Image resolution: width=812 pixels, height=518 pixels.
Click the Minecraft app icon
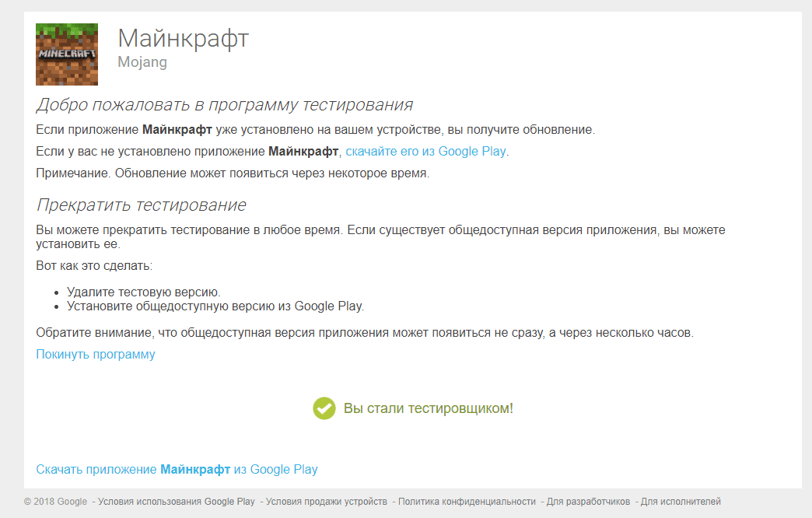[x=67, y=54]
